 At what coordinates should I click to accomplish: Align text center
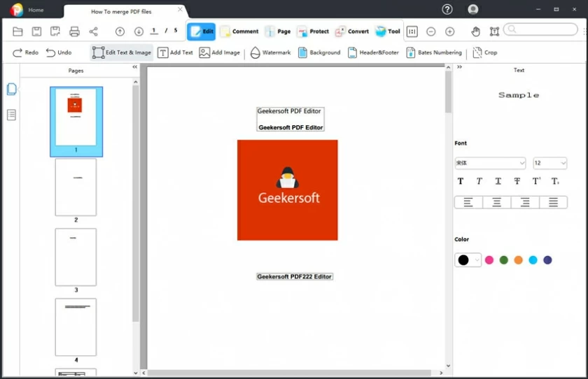(x=497, y=203)
